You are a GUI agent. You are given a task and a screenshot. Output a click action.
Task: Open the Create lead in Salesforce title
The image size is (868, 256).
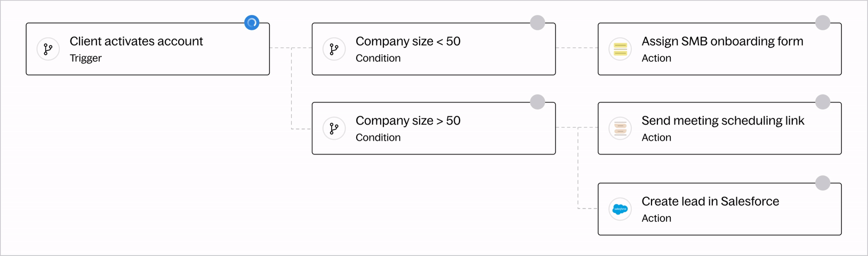[710, 201]
